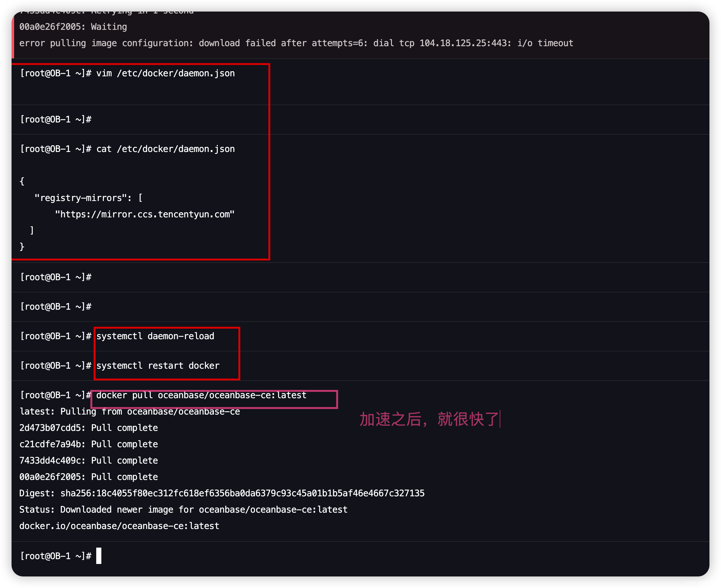Click the '00a0e26f2005: Waiting' line
Viewport: 721px width, 588px height.
[73, 27]
